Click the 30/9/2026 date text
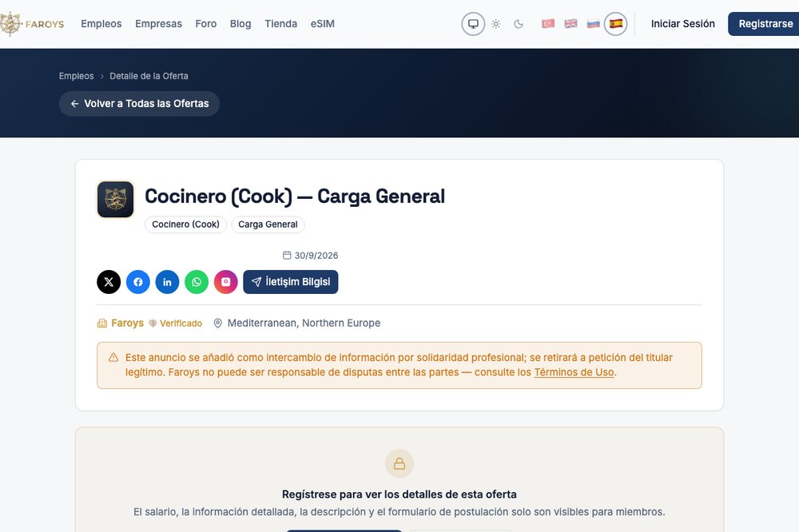 tap(316, 256)
